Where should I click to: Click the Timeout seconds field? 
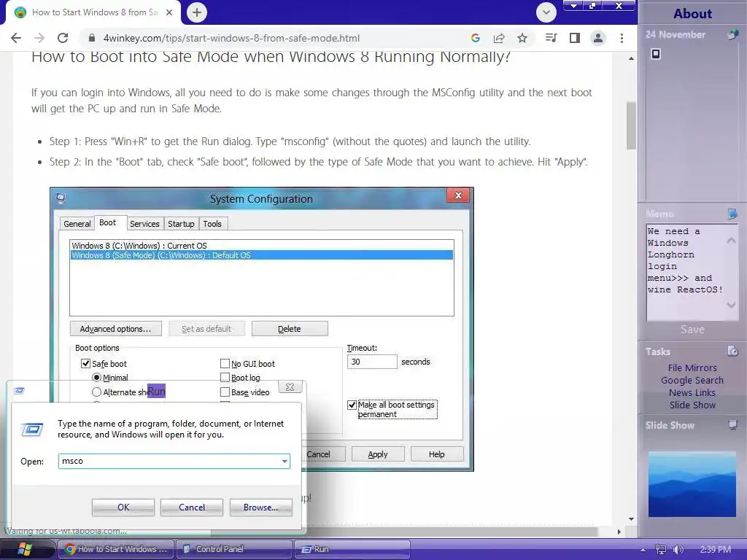click(x=372, y=362)
